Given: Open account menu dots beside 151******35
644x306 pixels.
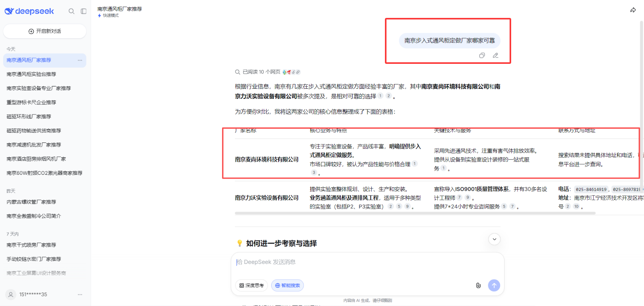Looking at the screenshot, I should click(x=80, y=294).
